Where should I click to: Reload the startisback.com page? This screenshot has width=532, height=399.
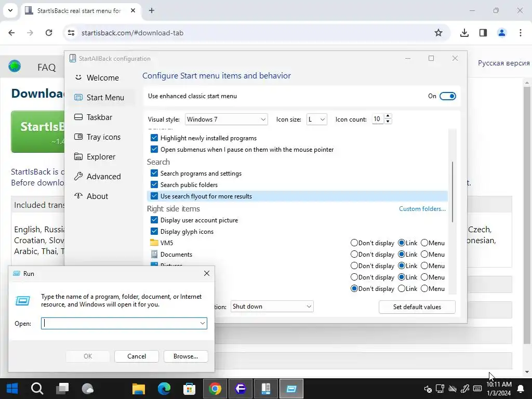[x=49, y=33]
